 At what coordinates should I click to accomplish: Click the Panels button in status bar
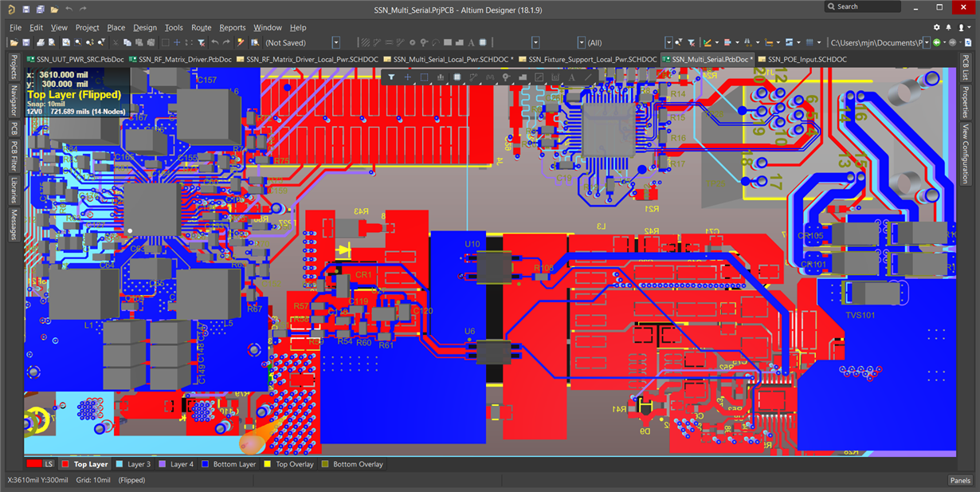(x=960, y=480)
